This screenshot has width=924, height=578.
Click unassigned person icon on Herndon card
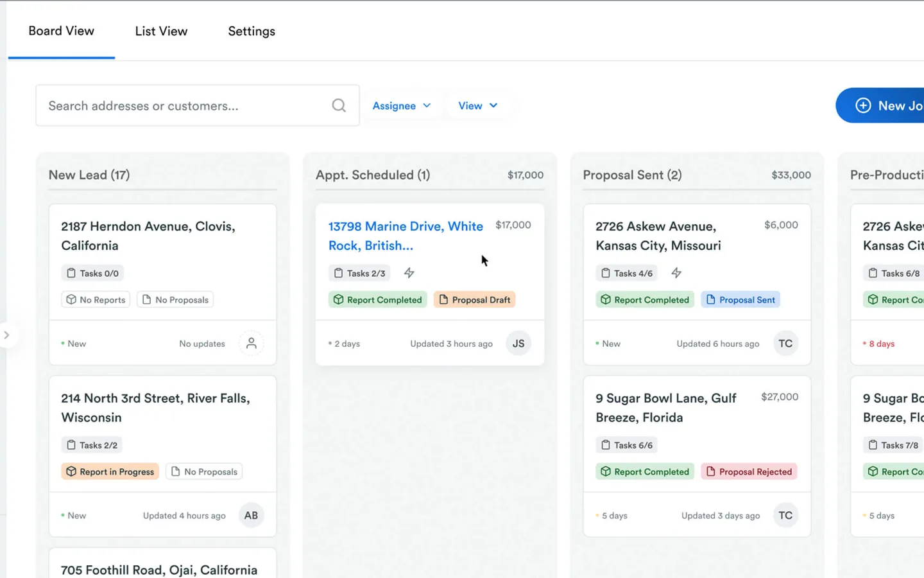tap(252, 343)
